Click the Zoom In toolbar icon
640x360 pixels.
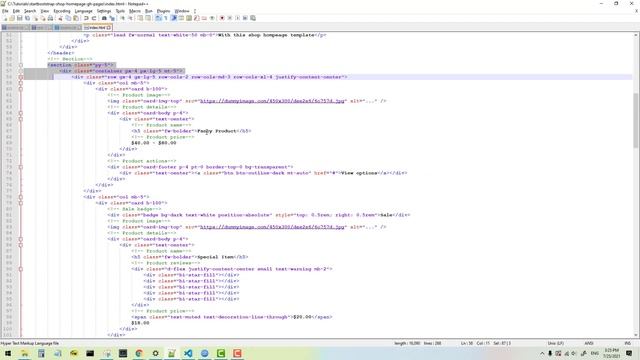[122, 18]
